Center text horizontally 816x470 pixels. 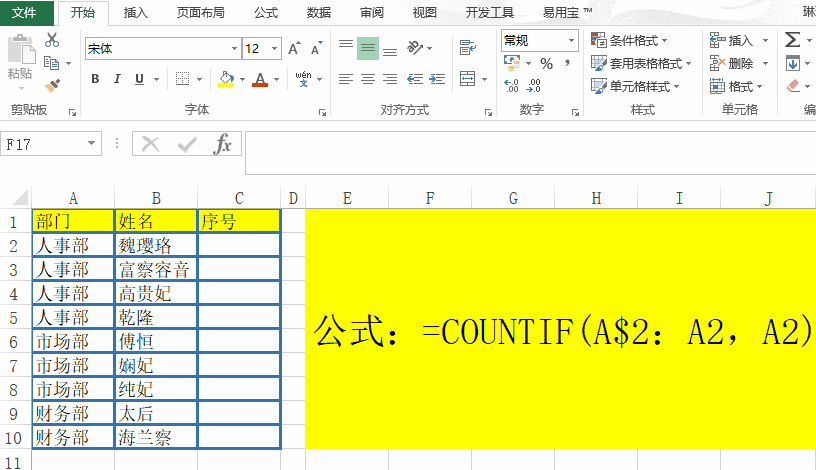point(368,79)
